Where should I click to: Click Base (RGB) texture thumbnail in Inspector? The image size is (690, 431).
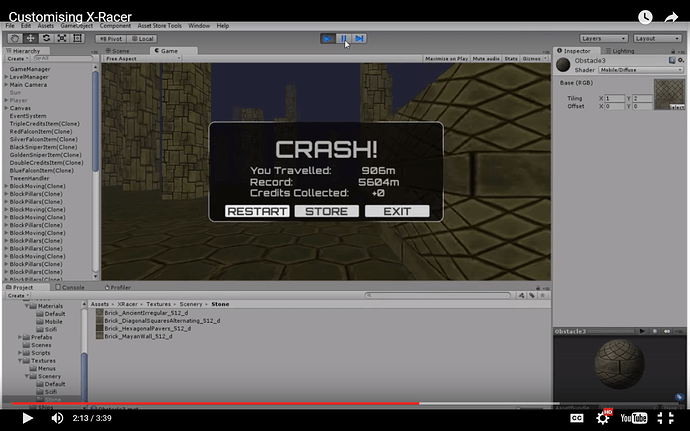669,94
